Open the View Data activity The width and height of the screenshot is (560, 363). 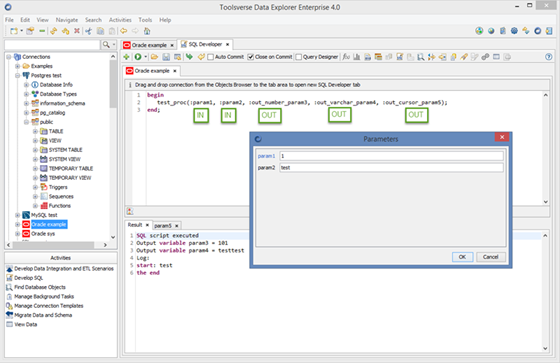(x=25, y=324)
